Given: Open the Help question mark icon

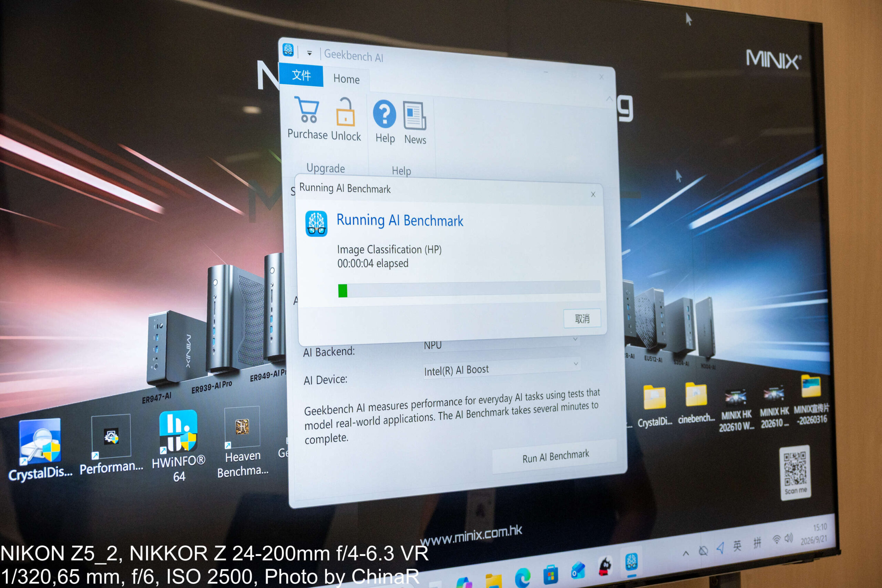Looking at the screenshot, I should coord(384,114).
